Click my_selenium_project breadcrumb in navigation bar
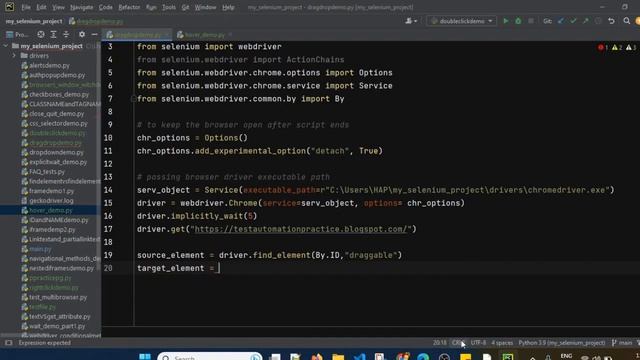 click(34, 21)
